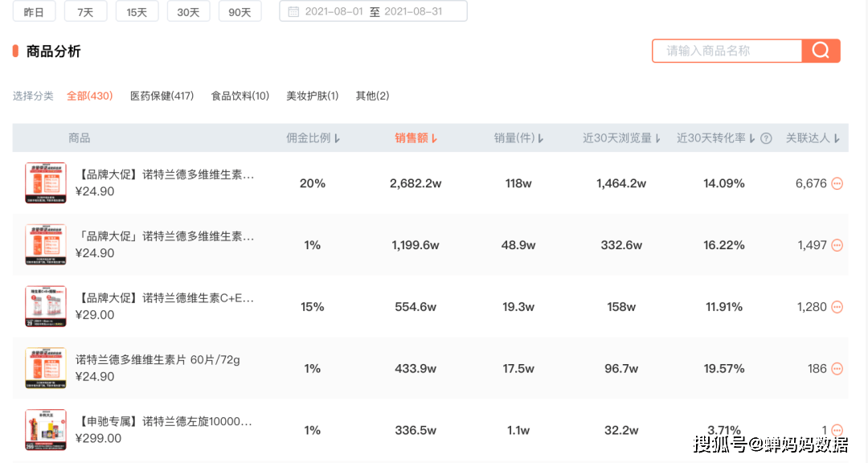
Task: Sort by 销量(件) column
Action: (x=518, y=138)
